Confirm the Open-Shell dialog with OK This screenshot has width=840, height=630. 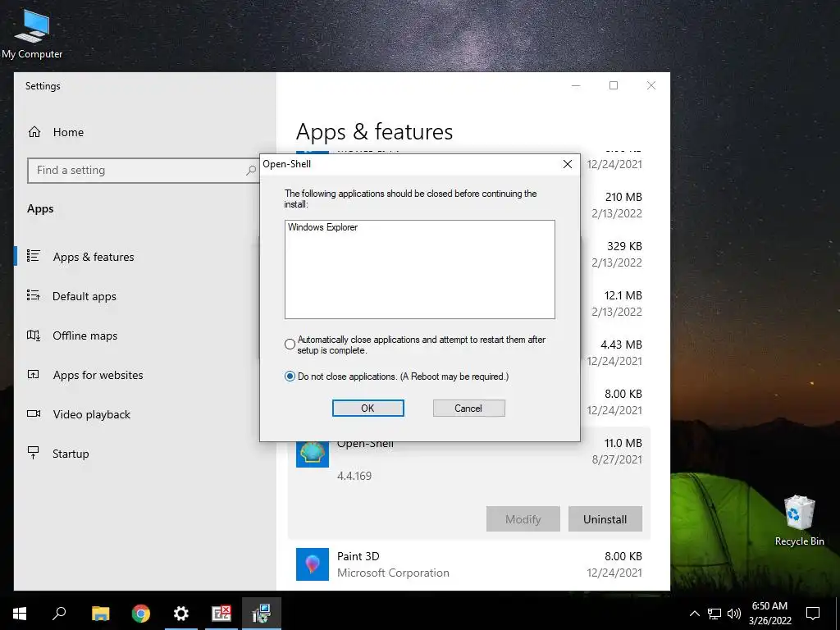coord(367,409)
